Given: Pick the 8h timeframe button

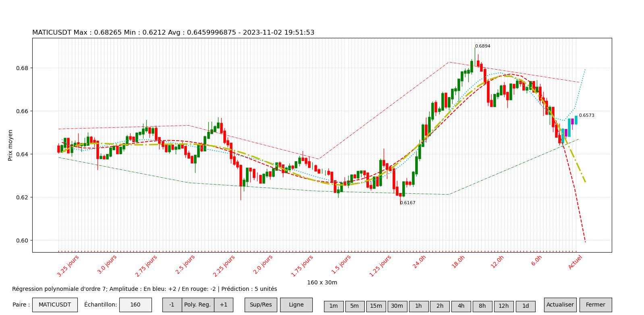Looking at the screenshot, I should click(482, 306).
